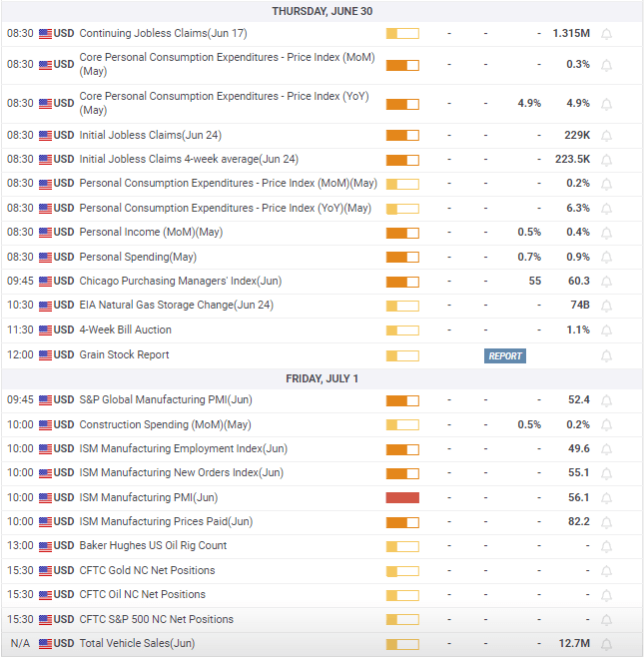The image size is (644, 657).
Task: Click alert bell for Personal Spending(May)
Action: click(606, 258)
